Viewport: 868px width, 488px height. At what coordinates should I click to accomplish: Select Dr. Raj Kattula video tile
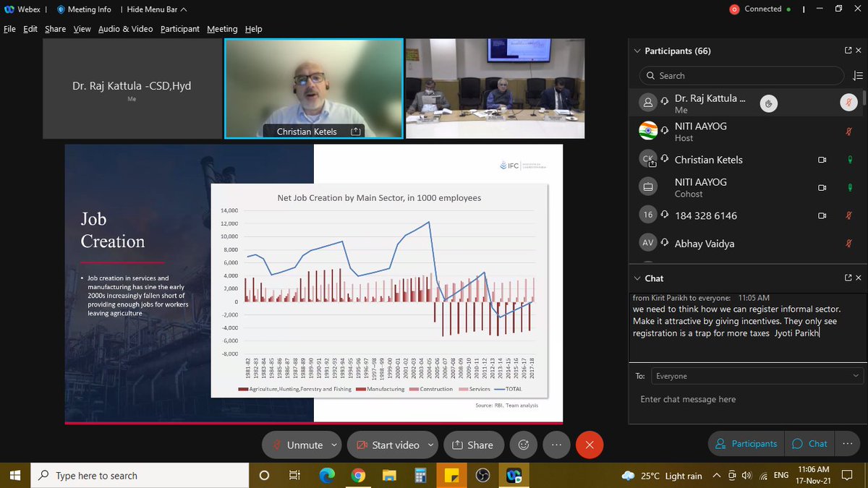tap(132, 88)
